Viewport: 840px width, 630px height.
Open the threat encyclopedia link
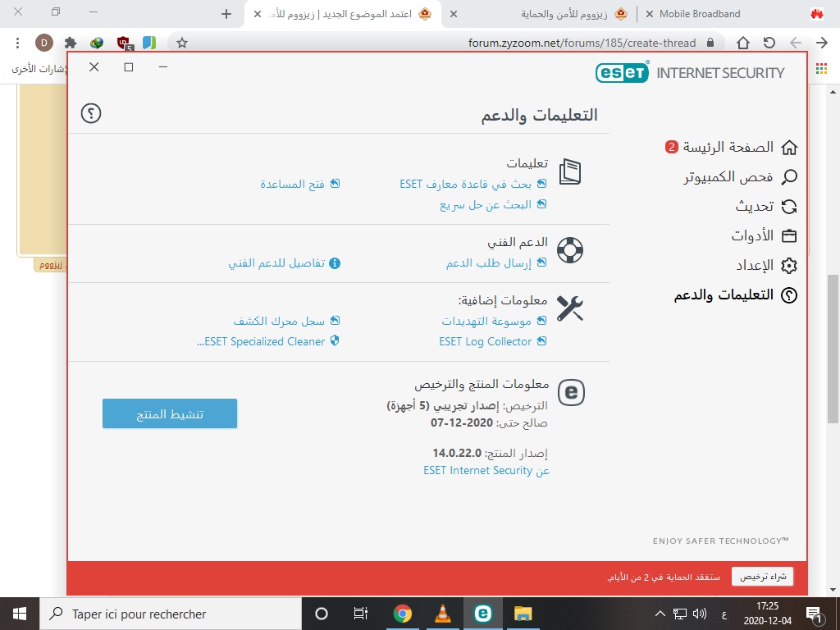(494, 321)
